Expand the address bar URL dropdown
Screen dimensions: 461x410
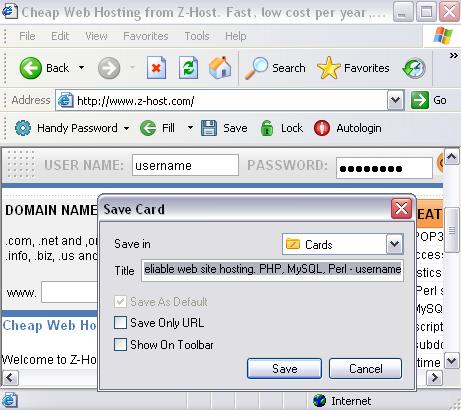point(396,100)
